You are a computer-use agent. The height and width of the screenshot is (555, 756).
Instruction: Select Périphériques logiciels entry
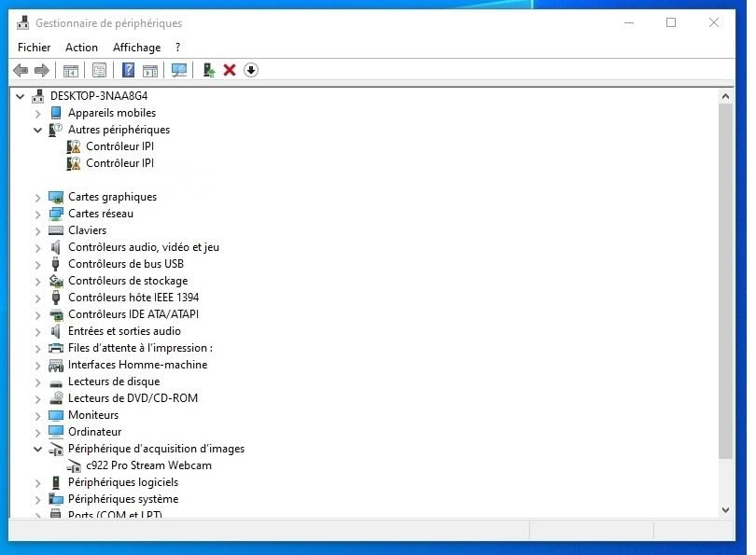[123, 482]
